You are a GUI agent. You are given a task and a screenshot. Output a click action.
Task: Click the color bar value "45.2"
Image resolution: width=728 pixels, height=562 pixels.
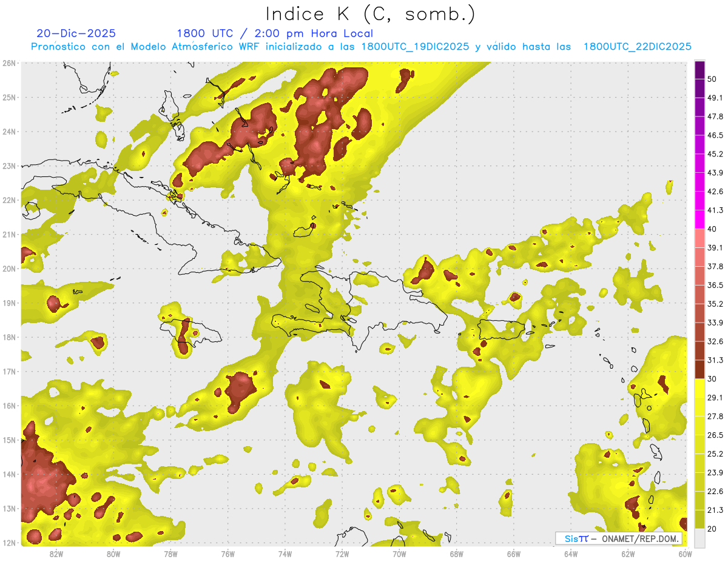point(715,154)
